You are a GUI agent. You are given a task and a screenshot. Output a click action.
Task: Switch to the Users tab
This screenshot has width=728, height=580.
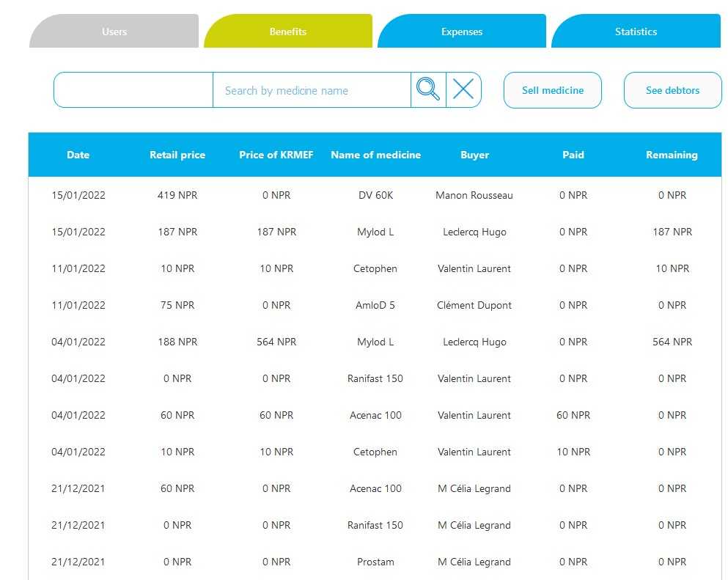point(114,32)
